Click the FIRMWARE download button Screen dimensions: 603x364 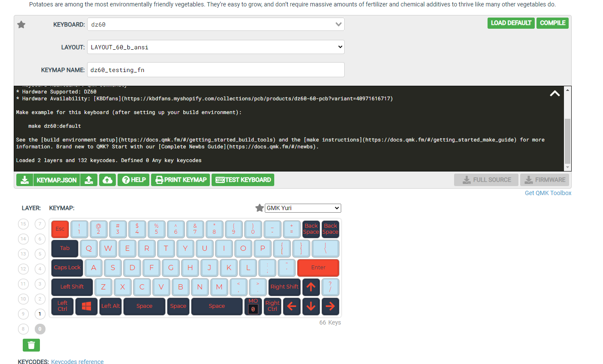coord(545,180)
